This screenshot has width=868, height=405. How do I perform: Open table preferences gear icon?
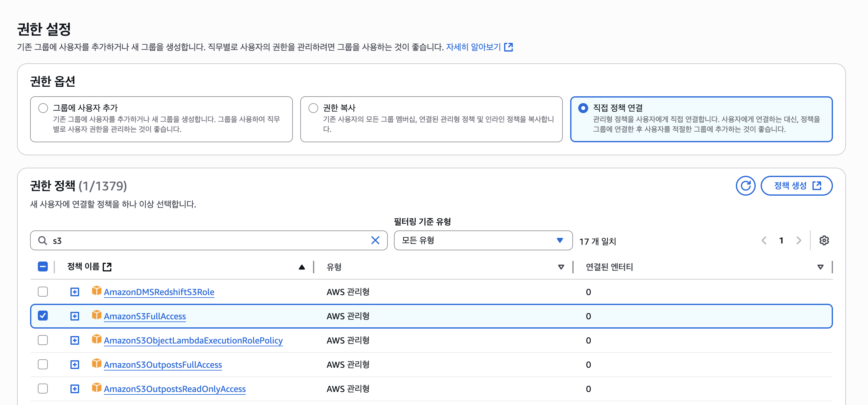pyautogui.click(x=824, y=240)
